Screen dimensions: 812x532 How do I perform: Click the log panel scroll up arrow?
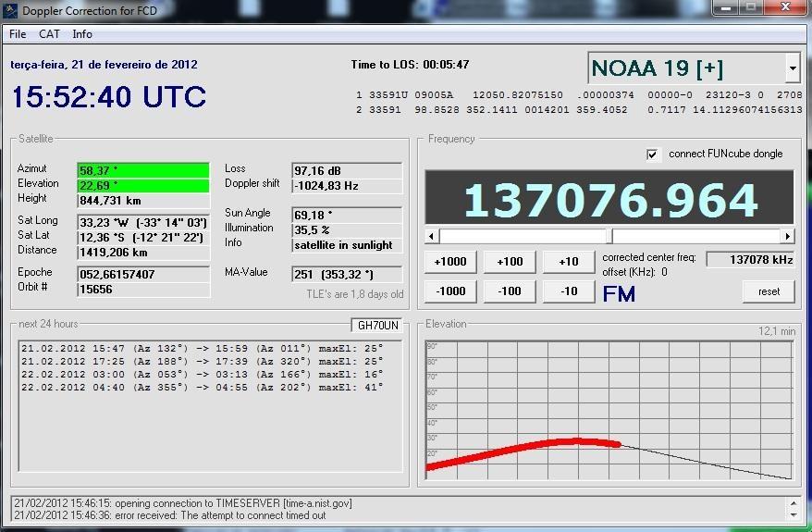(x=794, y=503)
